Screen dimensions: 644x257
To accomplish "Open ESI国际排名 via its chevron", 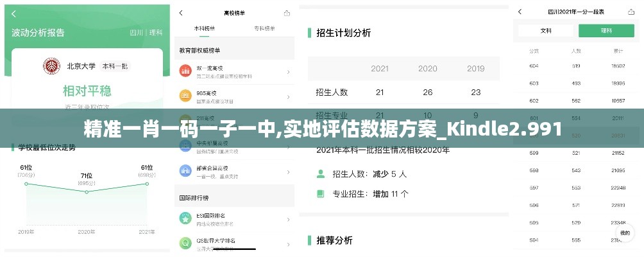I will pyautogui.click(x=288, y=220).
